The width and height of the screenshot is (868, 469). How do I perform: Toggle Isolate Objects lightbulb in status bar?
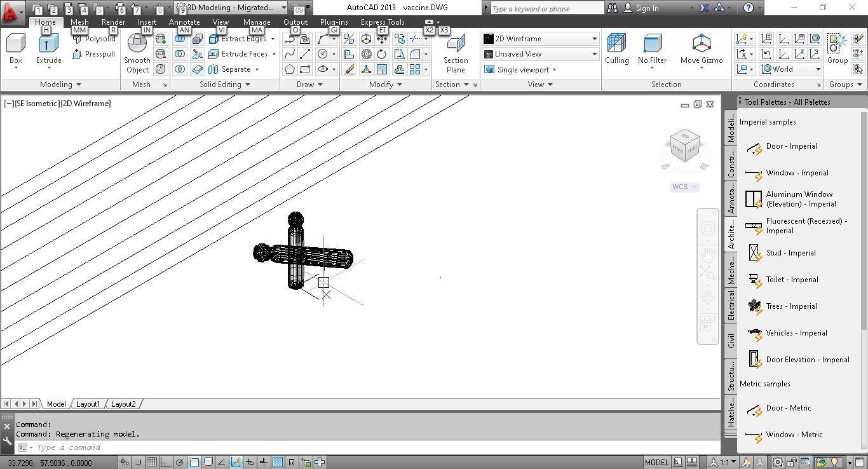click(835, 462)
